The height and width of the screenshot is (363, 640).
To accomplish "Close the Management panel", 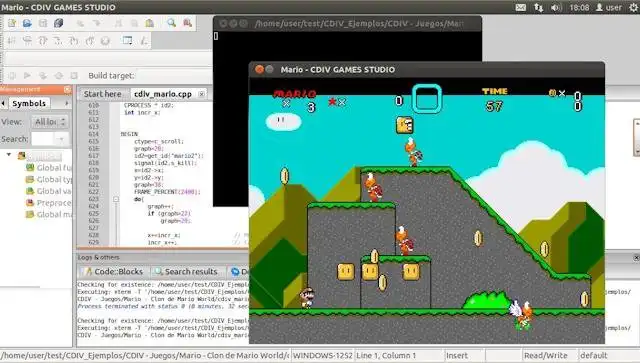I will tap(67, 89).
